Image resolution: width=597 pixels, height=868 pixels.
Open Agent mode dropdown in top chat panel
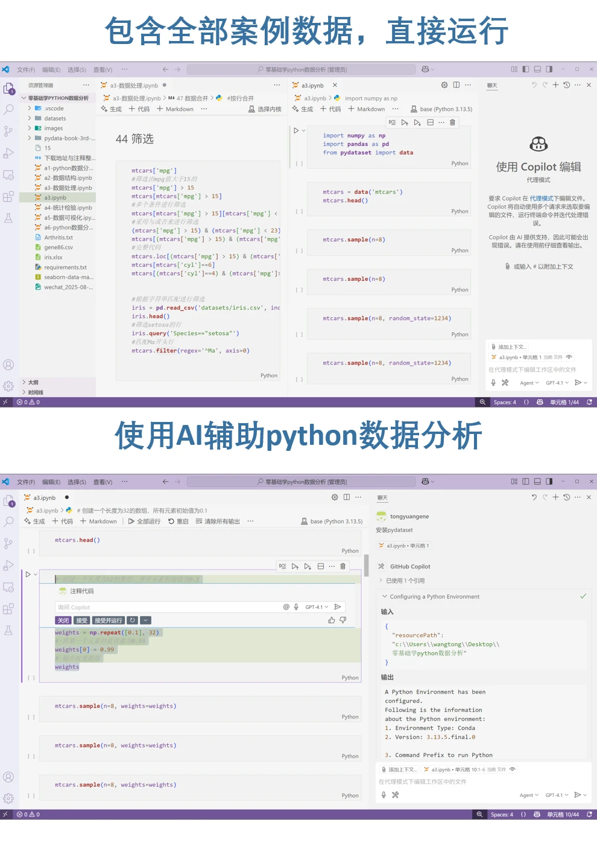(529, 383)
